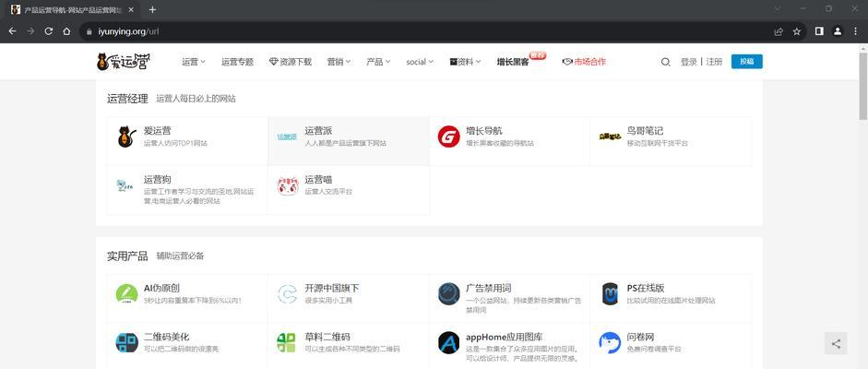Open 资源下载 in the navigation bar
This screenshot has height=369, width=868.
[291, 62]
